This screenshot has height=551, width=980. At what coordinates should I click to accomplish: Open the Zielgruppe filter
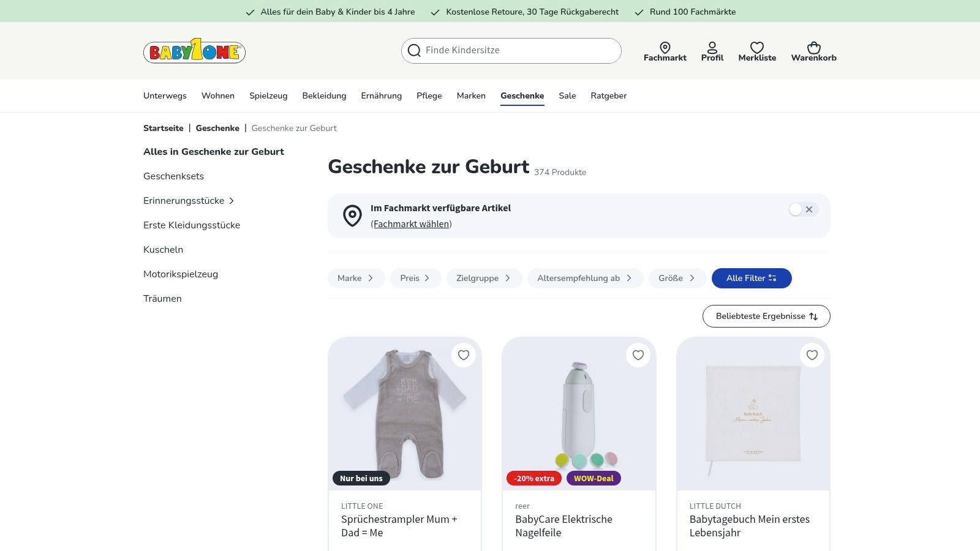click(x=484, y=278)
